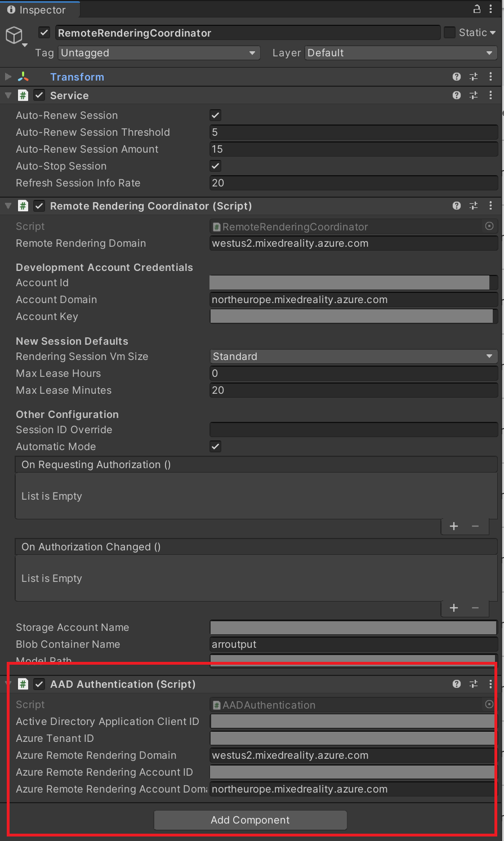Open Service component presets
This screenshot has width=504, height=841.
point(474,95)
